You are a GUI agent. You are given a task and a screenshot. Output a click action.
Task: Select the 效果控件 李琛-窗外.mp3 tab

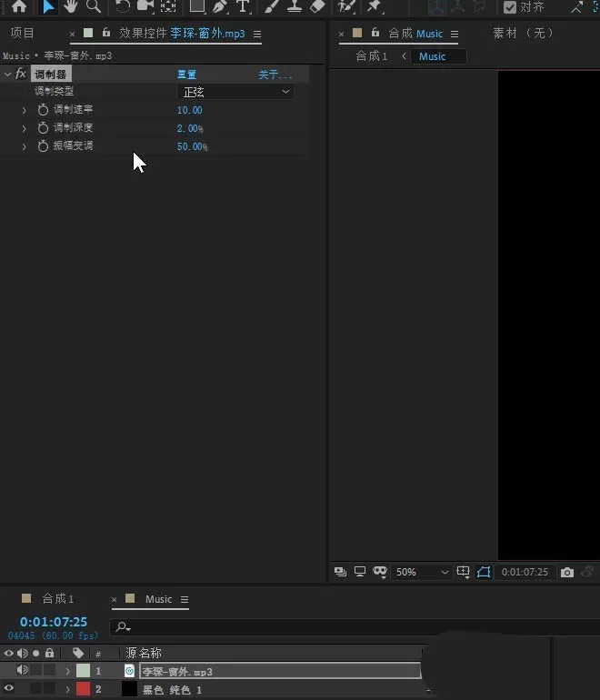click(x=182, y=34)
